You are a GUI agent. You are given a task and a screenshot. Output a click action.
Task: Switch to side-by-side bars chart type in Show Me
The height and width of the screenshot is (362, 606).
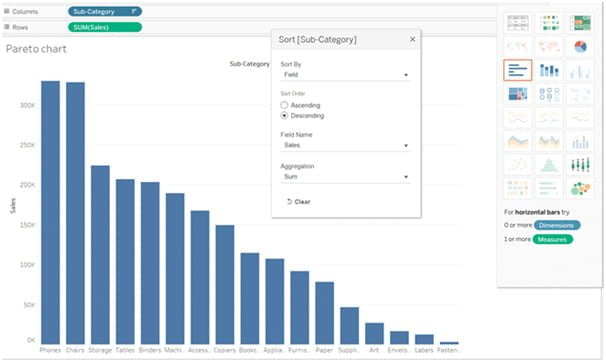[x=580, y=70]
